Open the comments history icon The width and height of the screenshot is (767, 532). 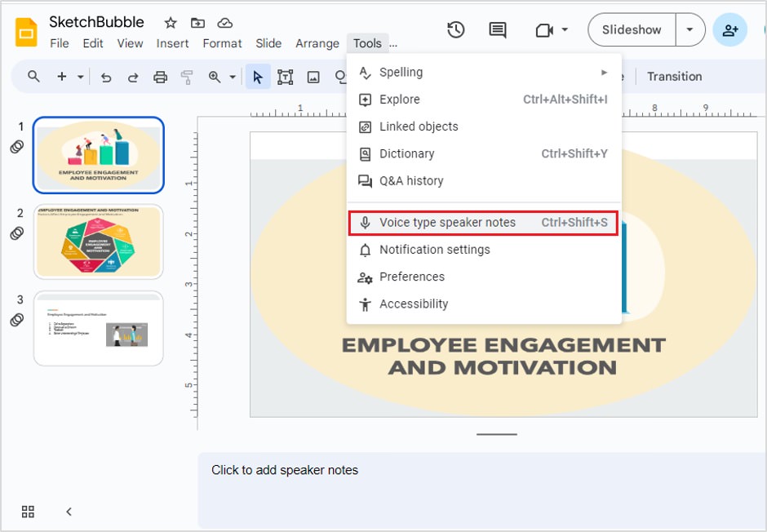click(498, 30)
